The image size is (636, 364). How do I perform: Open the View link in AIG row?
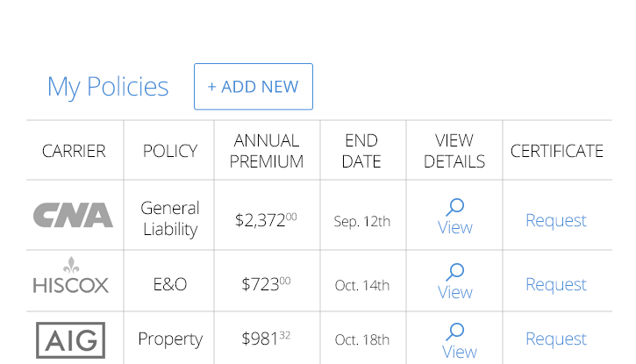coord(459,352)
